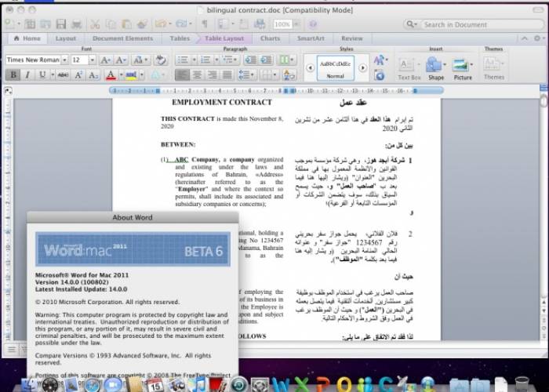Toggle Bold formatting
Viewport: 549px width, 392px height.
tap(13, 75)
